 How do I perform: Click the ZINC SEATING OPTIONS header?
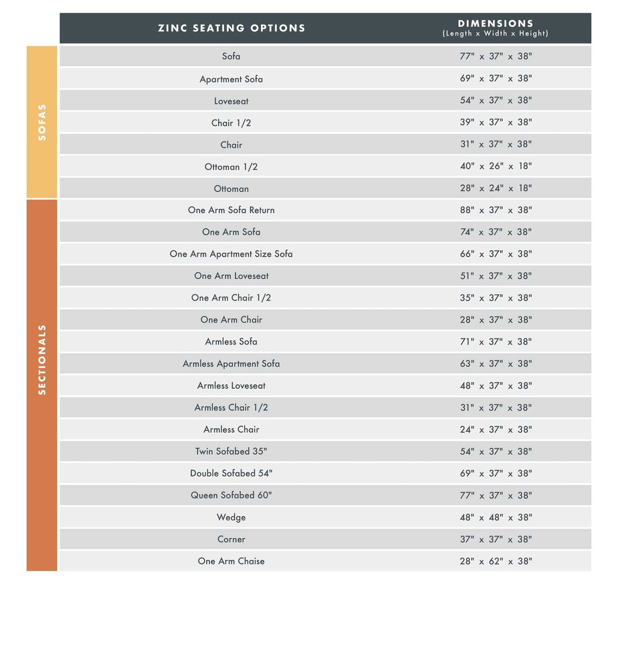click(232, 28)
